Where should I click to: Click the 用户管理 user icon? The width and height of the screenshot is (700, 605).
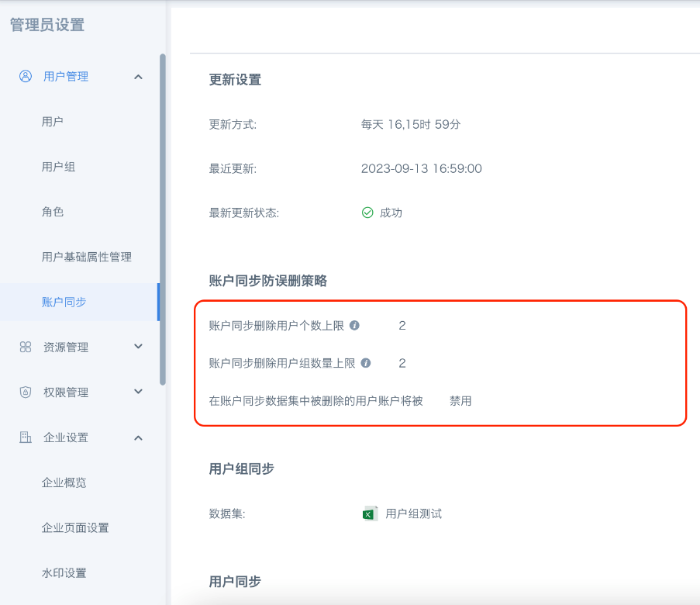pos(26,76)
